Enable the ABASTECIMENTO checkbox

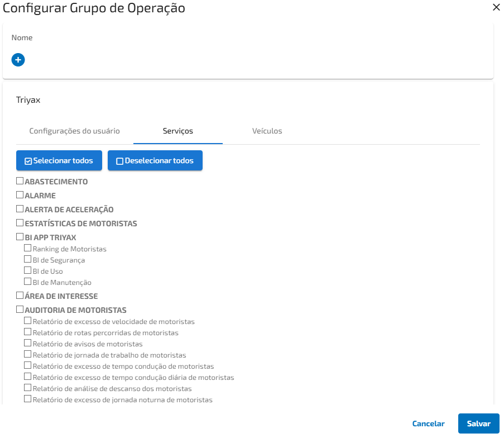[20, 181]
